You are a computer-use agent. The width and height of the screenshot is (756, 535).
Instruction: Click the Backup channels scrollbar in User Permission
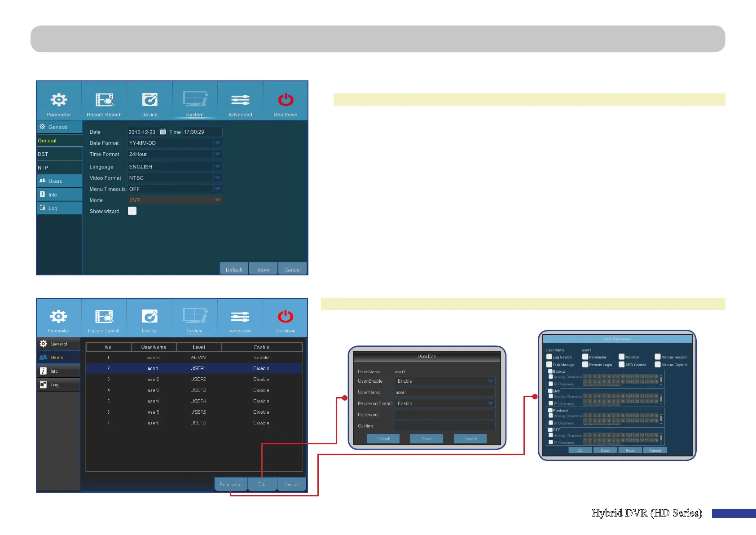point(661,380)
